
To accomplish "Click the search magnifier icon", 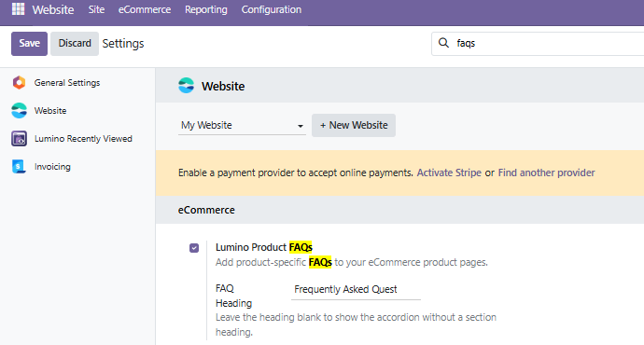I will pos(443,43).
